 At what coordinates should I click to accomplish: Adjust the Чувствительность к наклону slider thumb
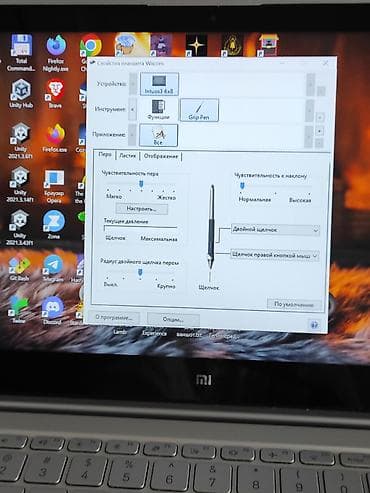click(x=242, y=186)
